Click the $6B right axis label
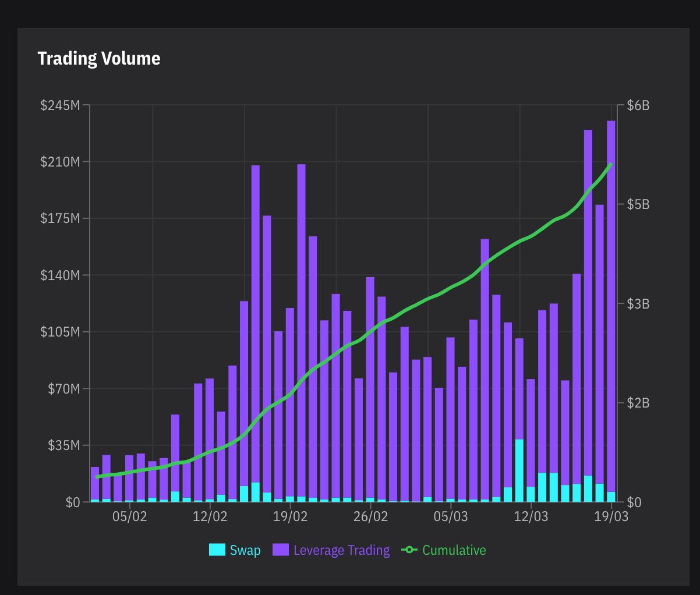This screenshot has height=595, width=700. pos(638,105)
